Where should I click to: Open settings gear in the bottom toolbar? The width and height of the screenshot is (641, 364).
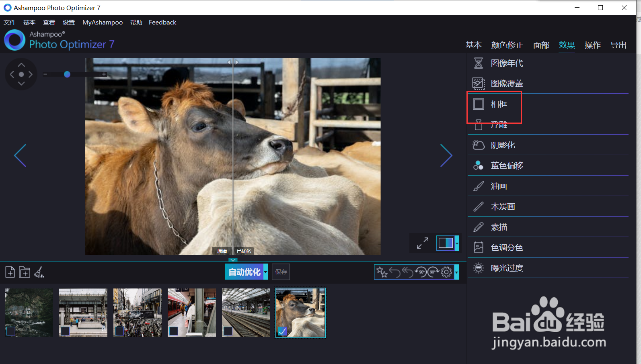point(446,272)
